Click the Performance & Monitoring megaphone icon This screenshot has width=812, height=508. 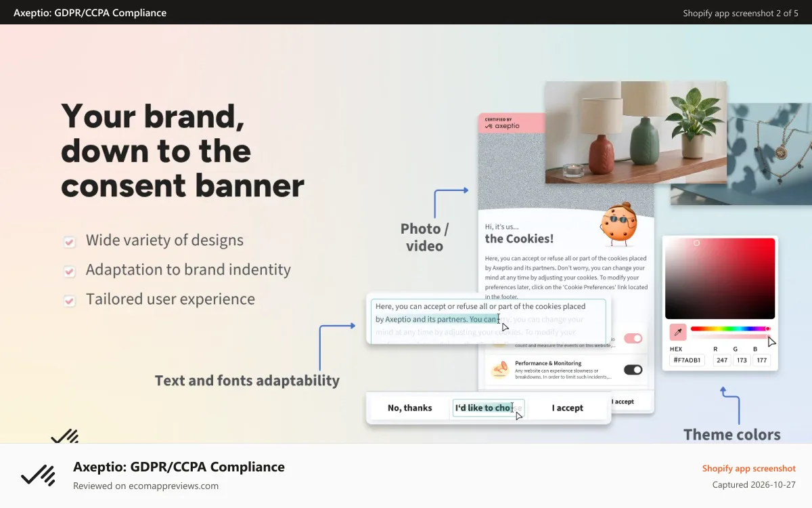coord(500,368)
